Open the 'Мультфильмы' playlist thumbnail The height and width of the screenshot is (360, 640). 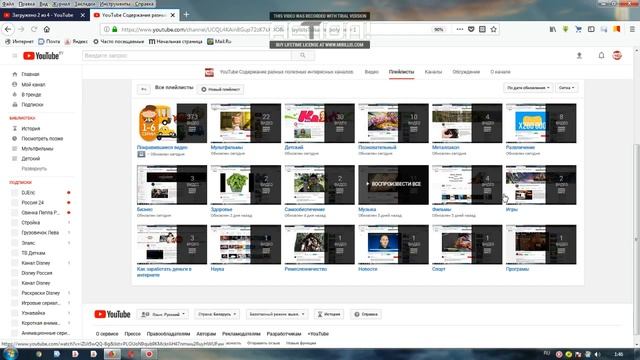246,123
